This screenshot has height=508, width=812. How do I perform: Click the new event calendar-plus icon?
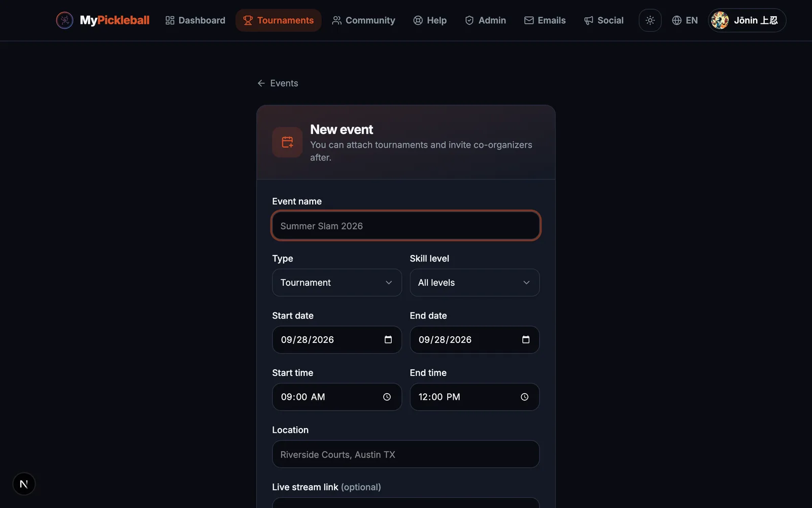tap(287, 142)
